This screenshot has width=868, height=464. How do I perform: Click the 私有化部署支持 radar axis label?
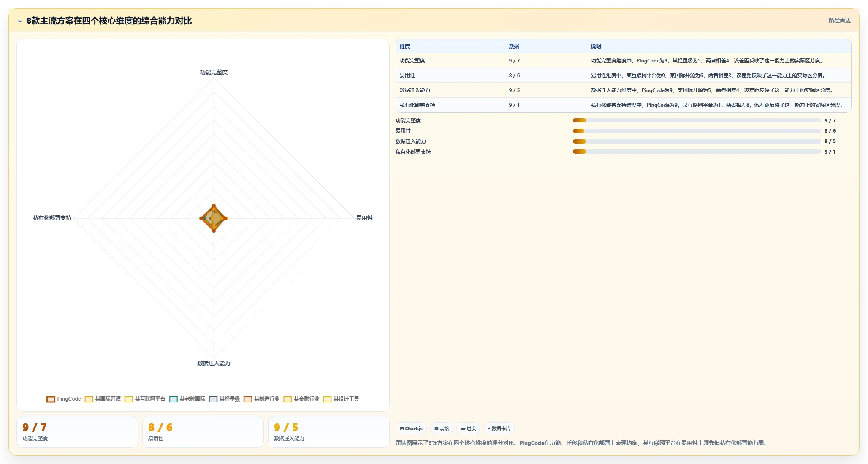52,218
